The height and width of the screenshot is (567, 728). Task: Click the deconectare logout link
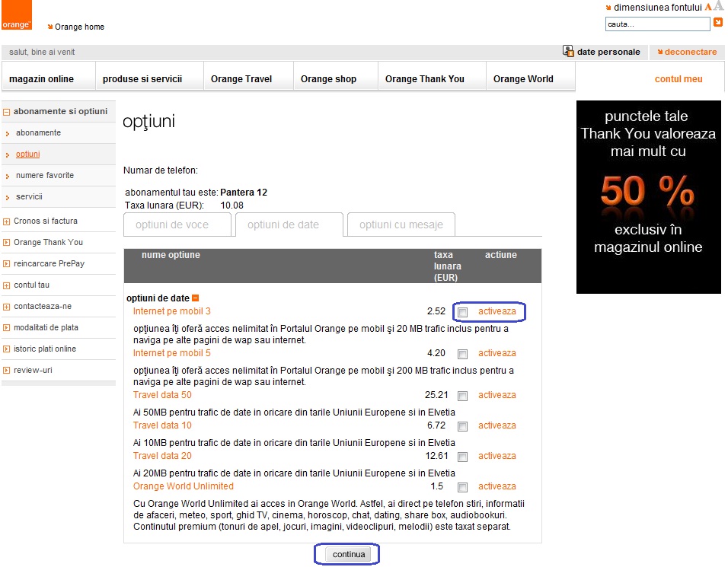click(x=691, y=52)
